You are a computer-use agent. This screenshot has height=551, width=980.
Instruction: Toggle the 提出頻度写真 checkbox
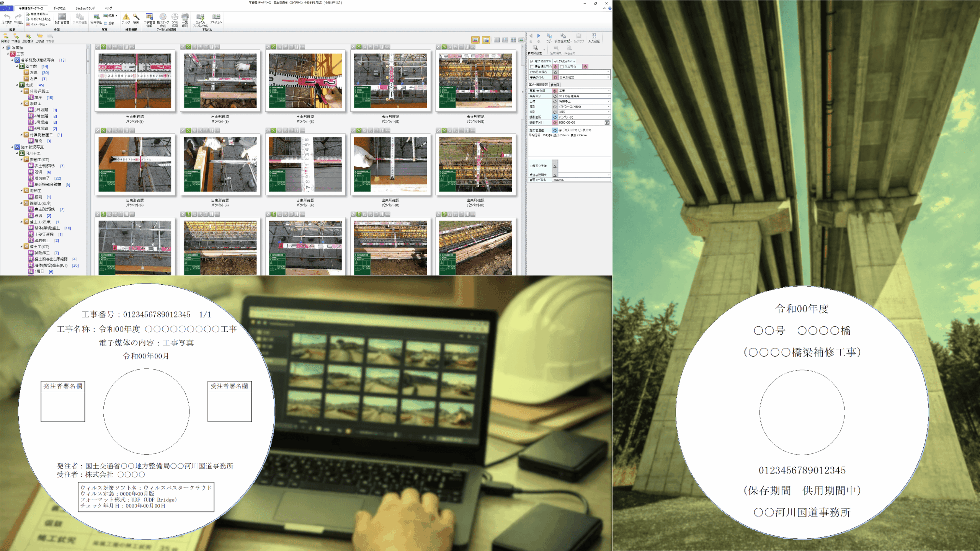pyautogui.click(x=532, y=67)
